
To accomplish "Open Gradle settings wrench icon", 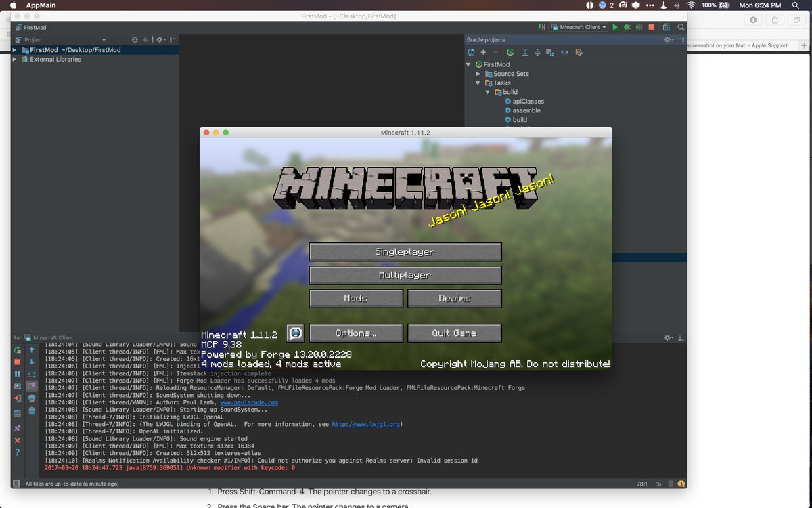I will [x=579, y=52].
